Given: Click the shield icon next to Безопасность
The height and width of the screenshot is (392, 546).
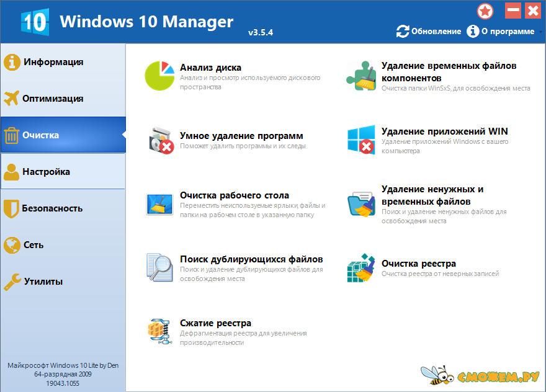Looking at the screenshot, I should pyautogui.click(x=11, y=208).
